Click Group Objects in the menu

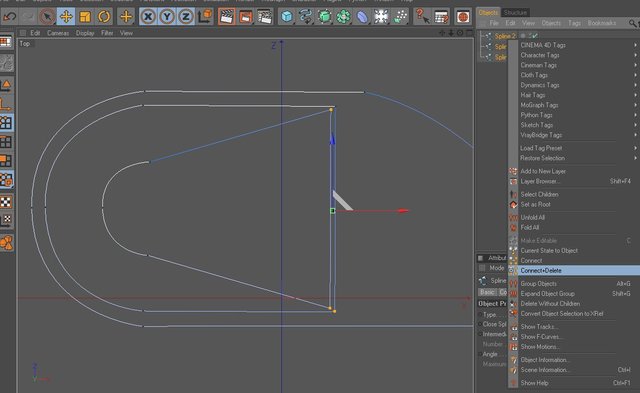click(538, 284)
